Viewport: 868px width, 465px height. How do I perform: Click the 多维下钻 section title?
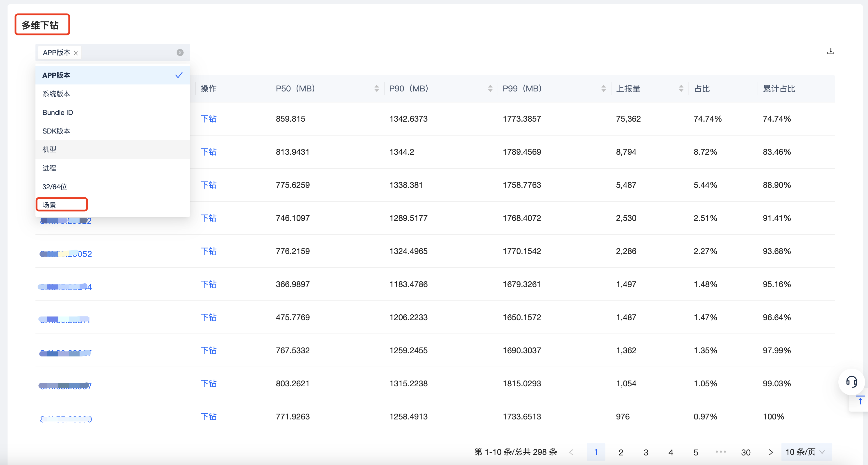pyautogui.click(x=40, y=25)
